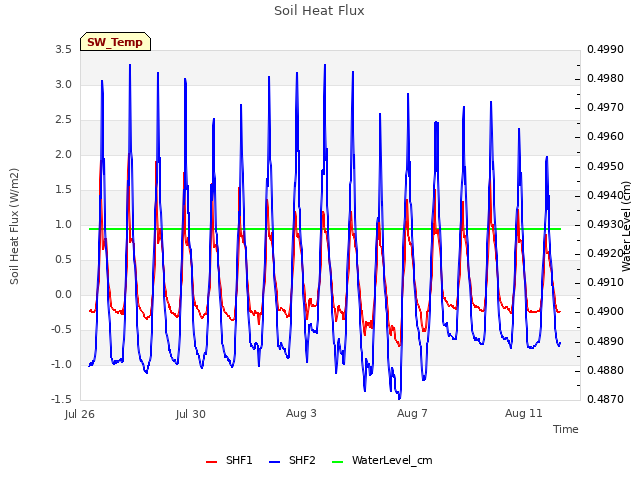
Task: Click the Aug 11 date tick label
Action: [x=524, y=413]
